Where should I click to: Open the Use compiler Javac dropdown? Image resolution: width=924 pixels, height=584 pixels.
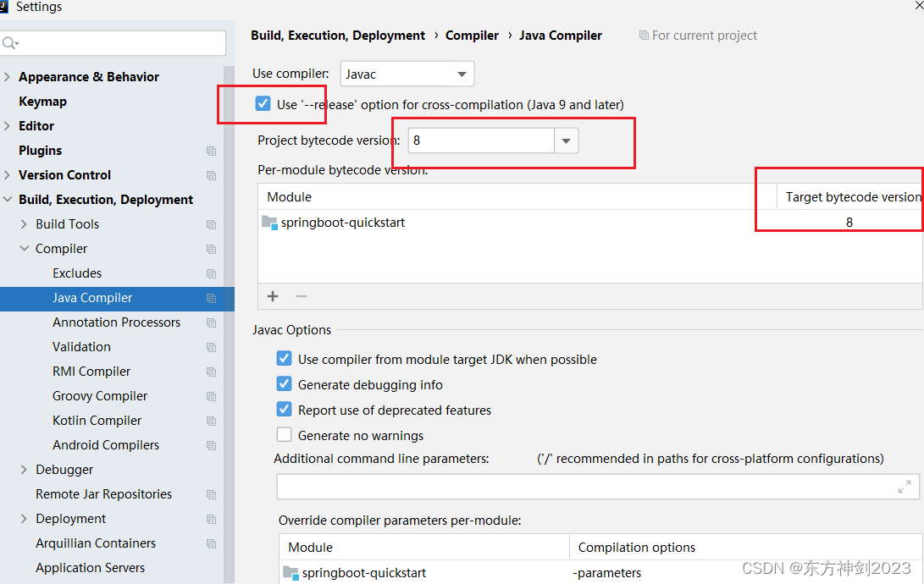point(407,74)
